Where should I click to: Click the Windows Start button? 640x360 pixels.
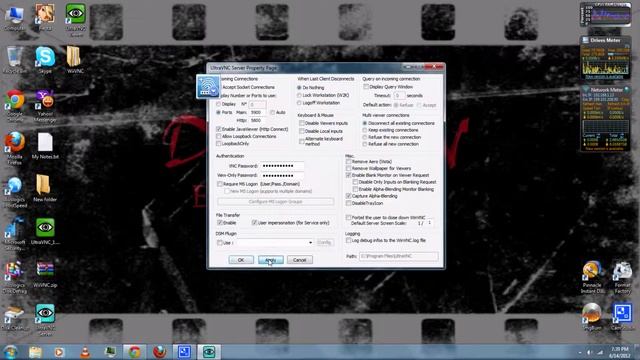point(10,352)
